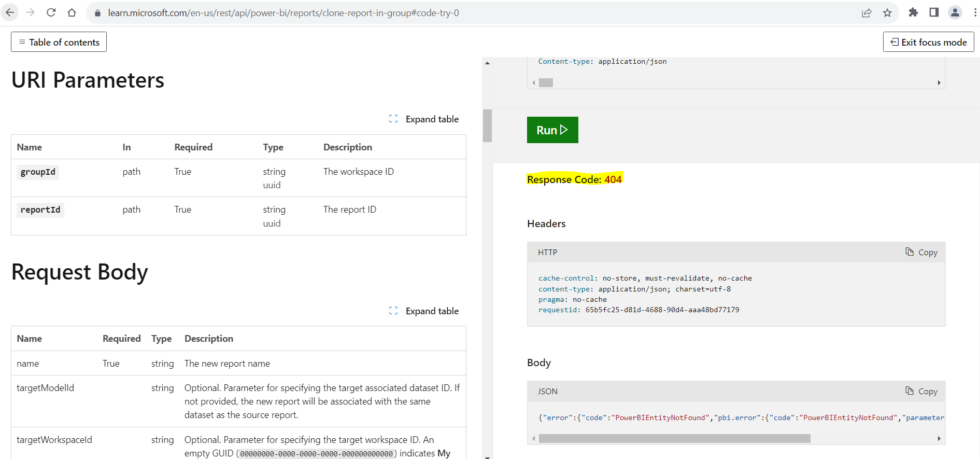This screenshot has width=980, height=459.
Task: Click the cache-control header line
Action: click(645, 278)
